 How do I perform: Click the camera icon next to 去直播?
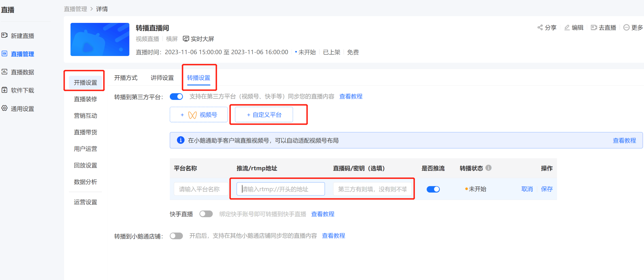coord(594,27)
